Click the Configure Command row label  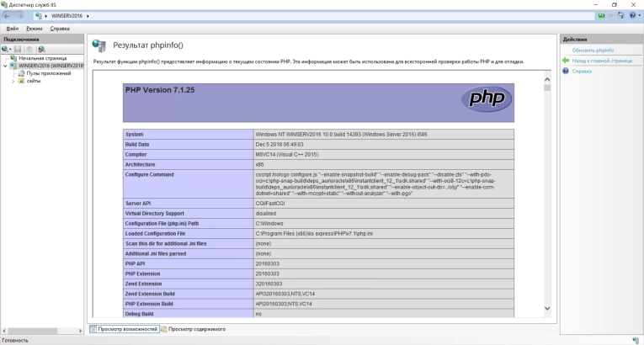pos(150,174)
